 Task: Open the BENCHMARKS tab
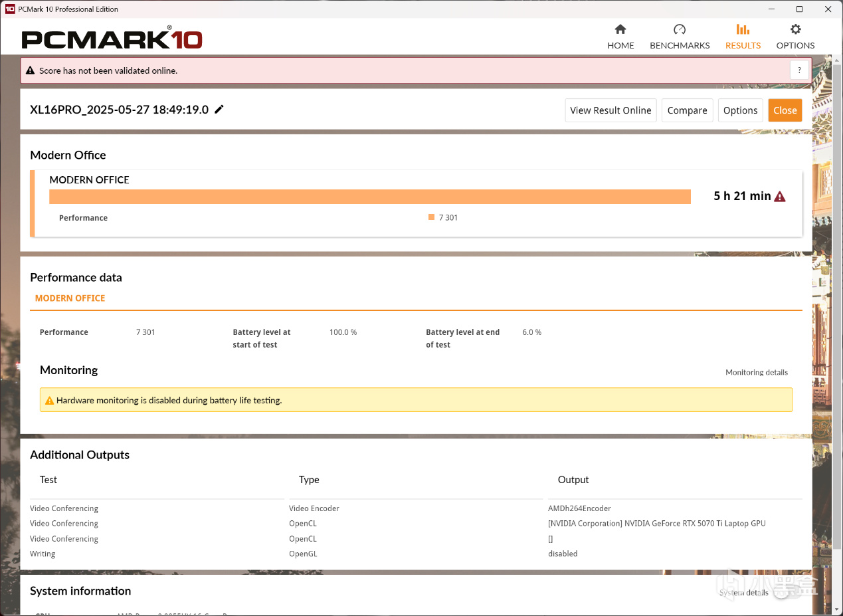(x=680, y=37)
